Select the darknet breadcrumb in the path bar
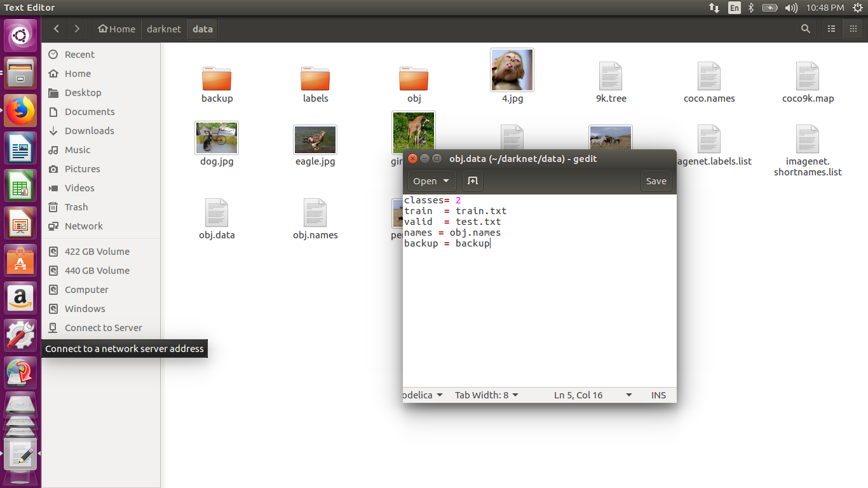 click(163, 29)
